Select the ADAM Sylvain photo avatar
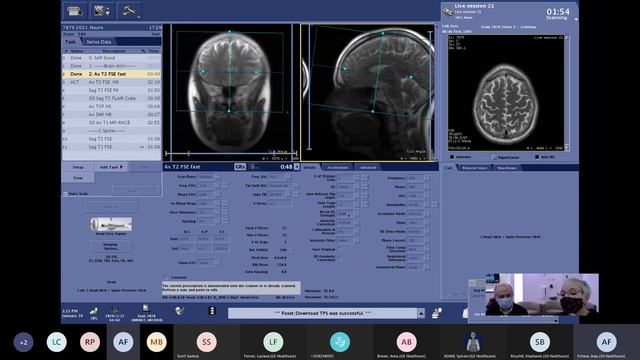 click(473, 342)
